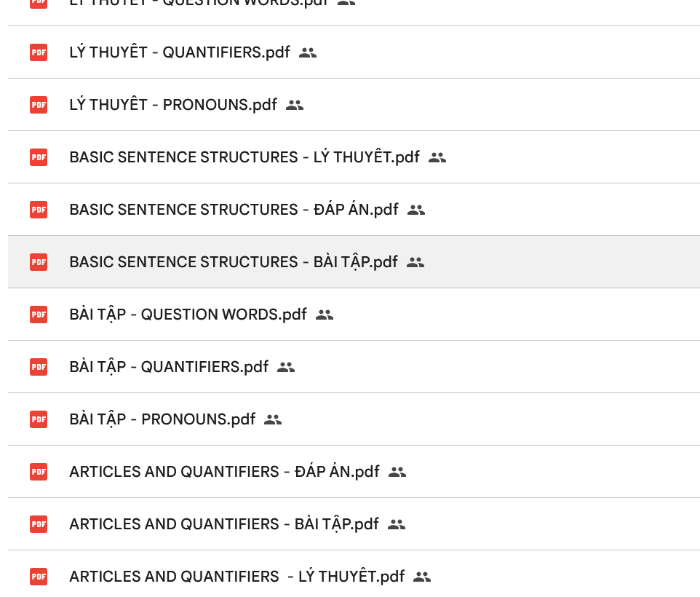This screenshot has width=700, height=597.
Task: Click shared icon of ARTICLES AND QUANTIFIERS - ĐÁP ÁN
Action: [397, 472]
